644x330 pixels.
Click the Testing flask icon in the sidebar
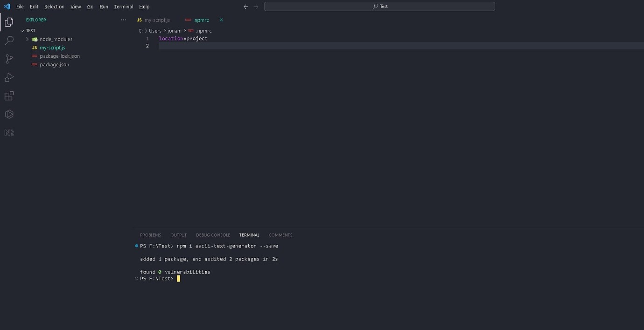(9, 114)
